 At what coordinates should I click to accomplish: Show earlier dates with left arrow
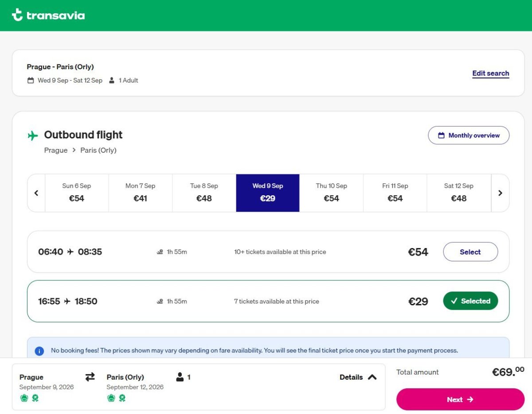(36, 193)
